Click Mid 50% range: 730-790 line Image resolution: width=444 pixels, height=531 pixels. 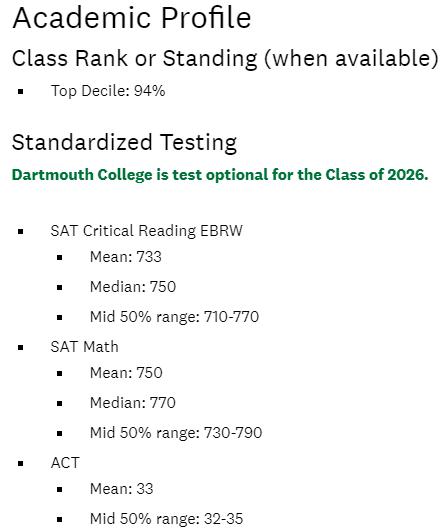(x=176, y=433)
